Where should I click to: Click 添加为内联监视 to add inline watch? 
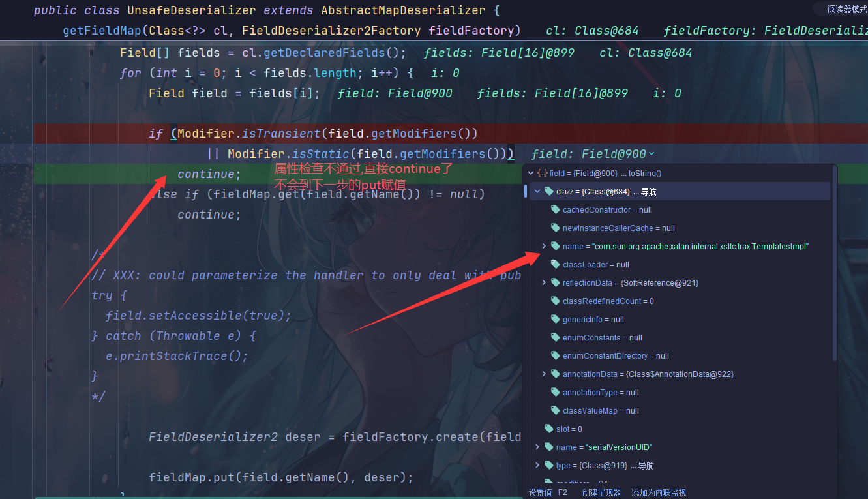click(659, 493)
